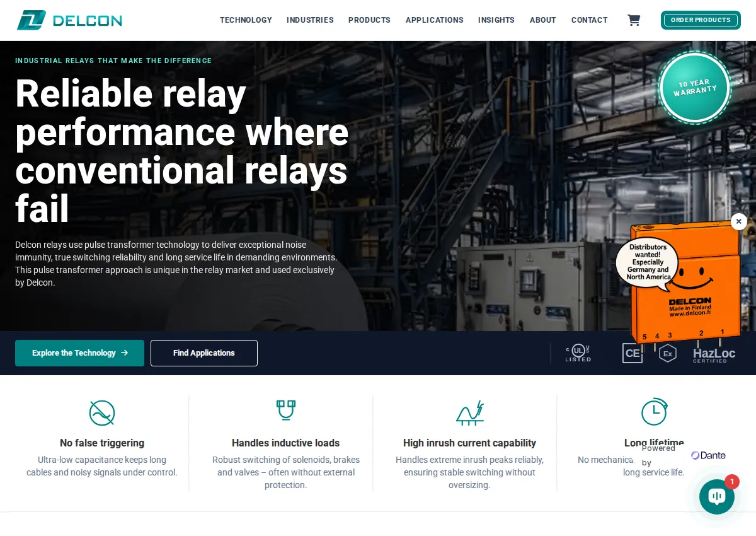Close the distributors wanted popup
The width and height of the screenshot is (756, 536).
[x=739, y=221]
